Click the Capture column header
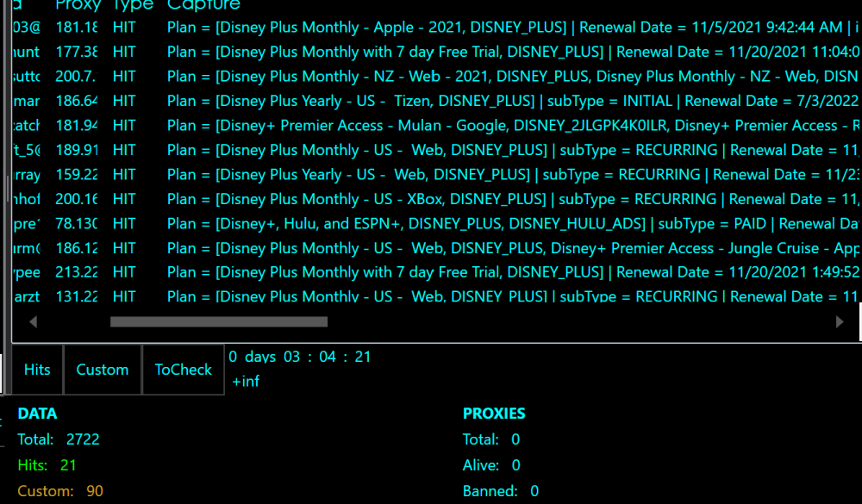The width and height of the screenshot is (862, 504). click(203, 6)
